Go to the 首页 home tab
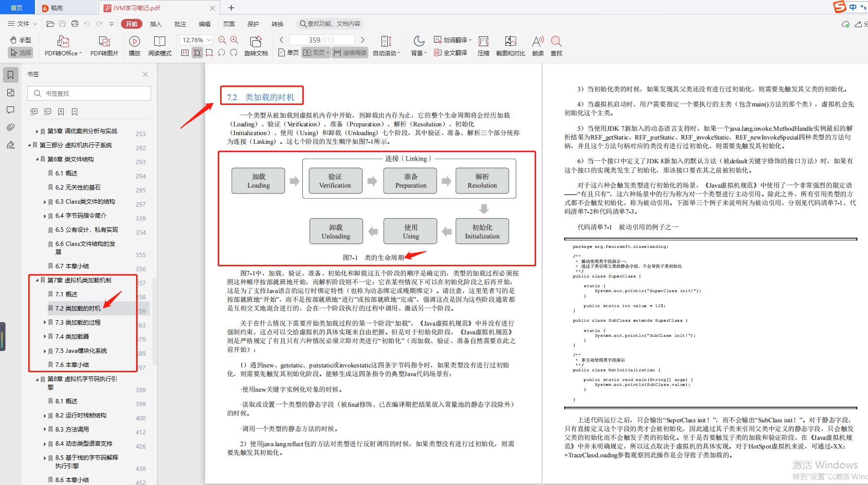868x485 pixels. coord(17,8)
